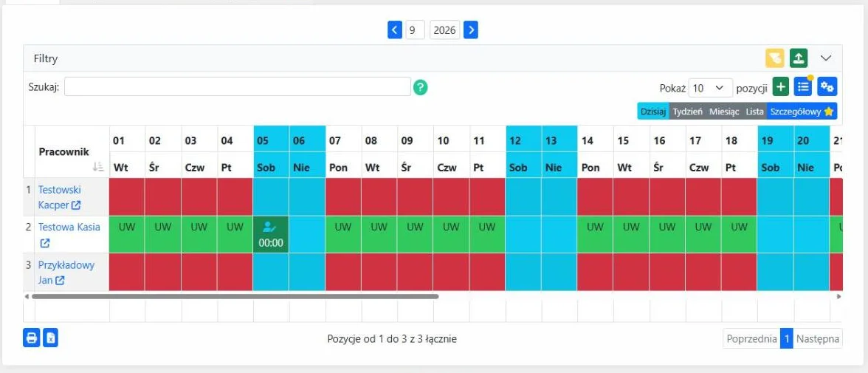Select pagination page 1
The height and width of the screenshot is (373, 868).
click(x=787, y=338)
